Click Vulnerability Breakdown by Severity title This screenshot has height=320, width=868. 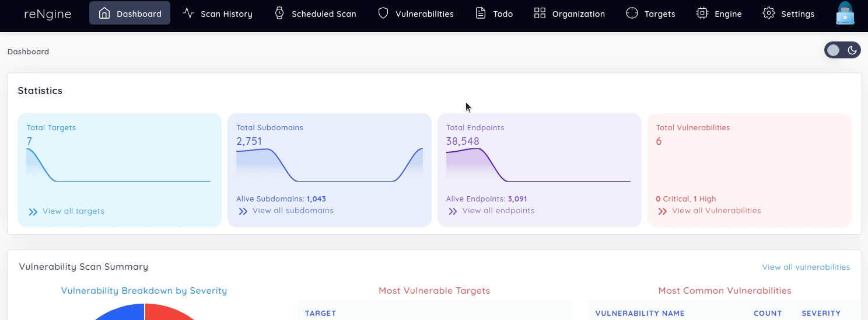click(x=144, y=291)
